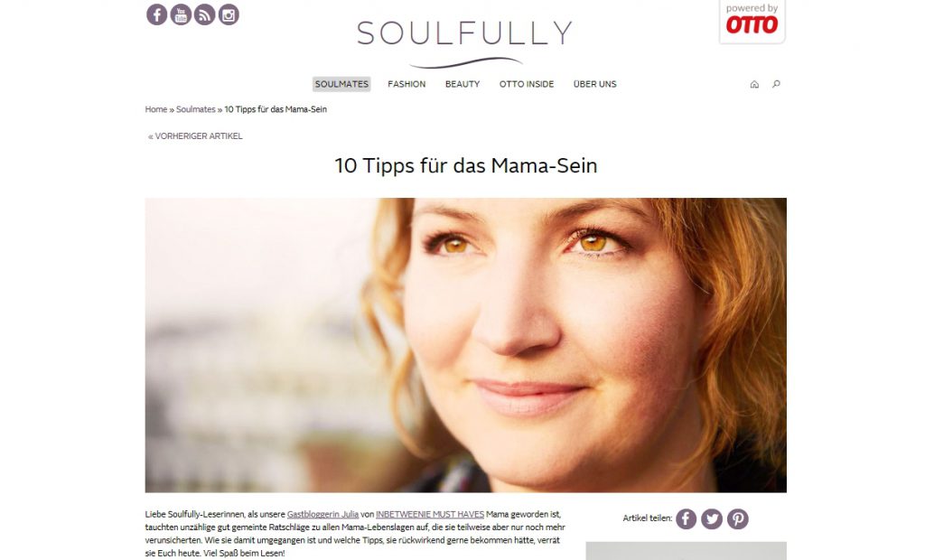Open the Über Uns menu item
The width and height of the screenshot is (925, 560).
594,84
